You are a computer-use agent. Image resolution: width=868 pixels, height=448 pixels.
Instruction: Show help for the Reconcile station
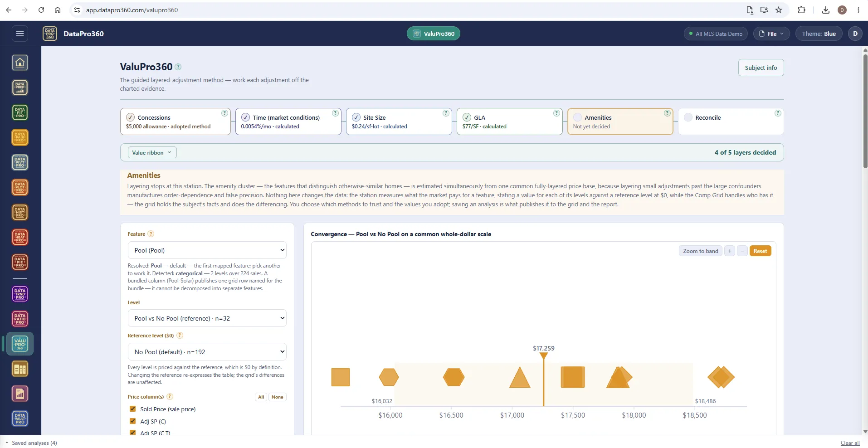[x=778, y=113]
